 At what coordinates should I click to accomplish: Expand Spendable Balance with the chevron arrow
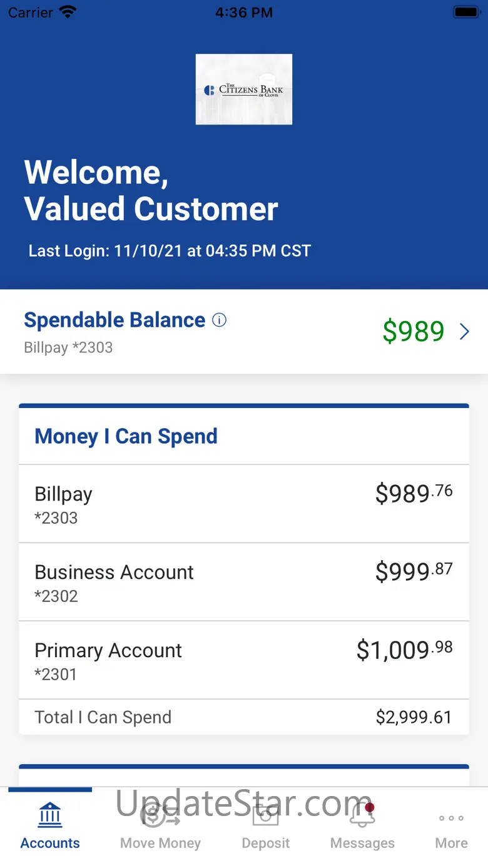pos(464,332)
